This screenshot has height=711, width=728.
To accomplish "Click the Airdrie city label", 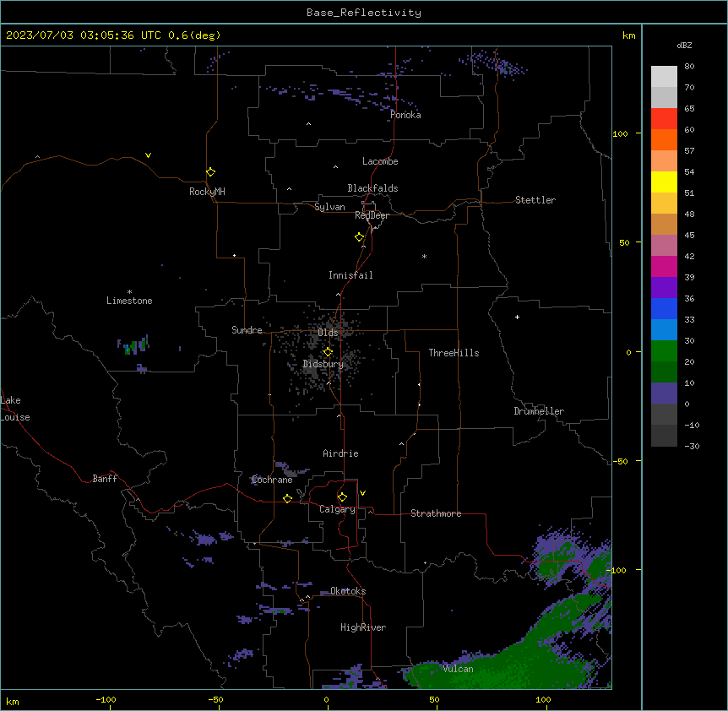I will coord(341,453).
